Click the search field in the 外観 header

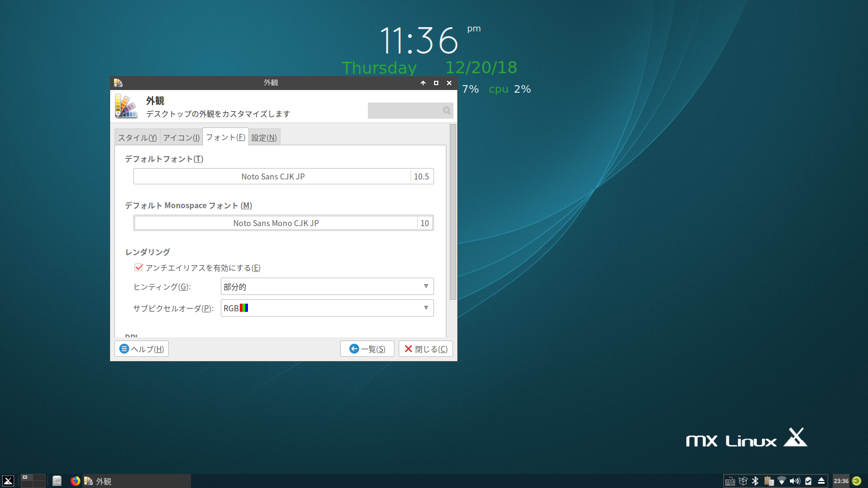tap(410, 111)
